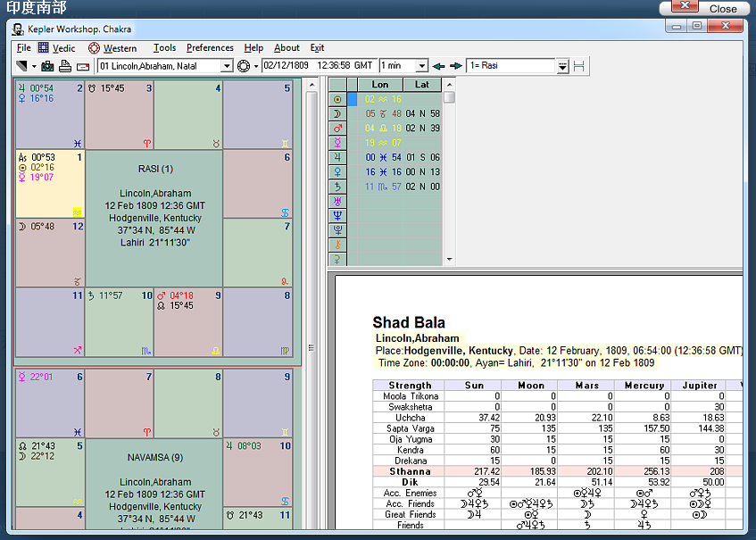
Task: Select the Mars symbol row button
Action: click(x=337, y=129)
